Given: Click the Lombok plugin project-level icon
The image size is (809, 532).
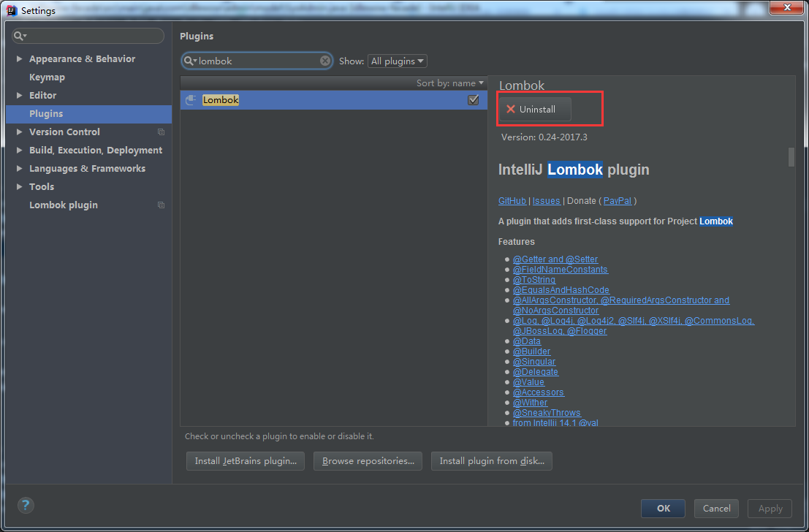Looking at the screenshot, I should click(161, 205).
